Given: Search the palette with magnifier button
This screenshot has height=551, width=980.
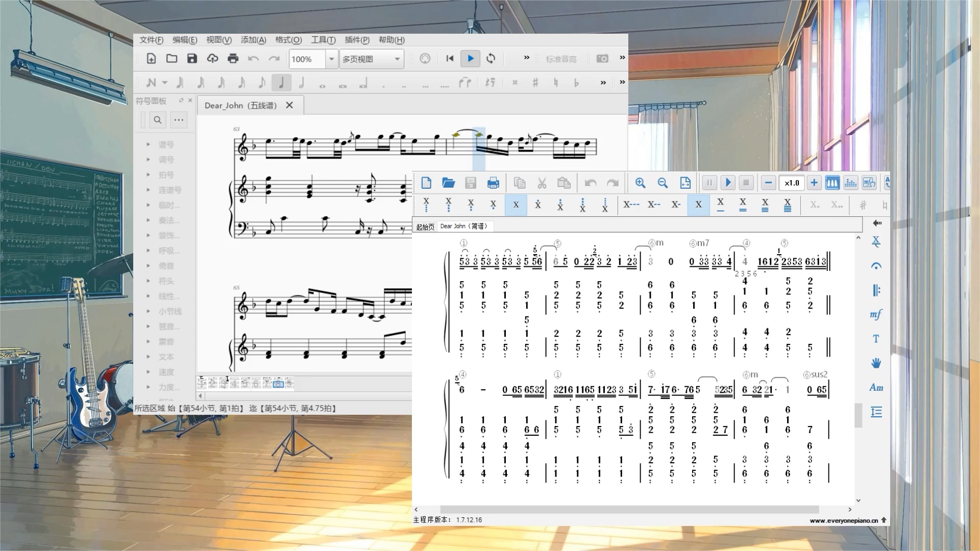Looking at the screenshot, I should coord(157,120).
